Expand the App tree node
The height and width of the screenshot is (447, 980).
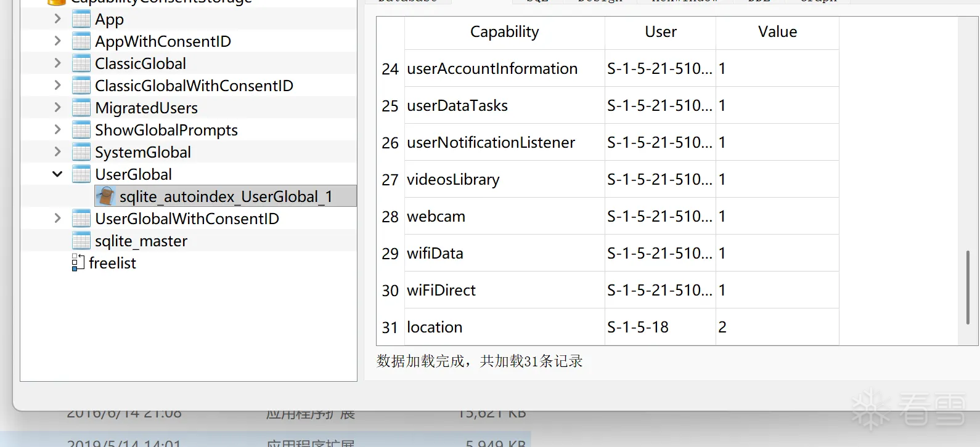[x=57, y=19]
